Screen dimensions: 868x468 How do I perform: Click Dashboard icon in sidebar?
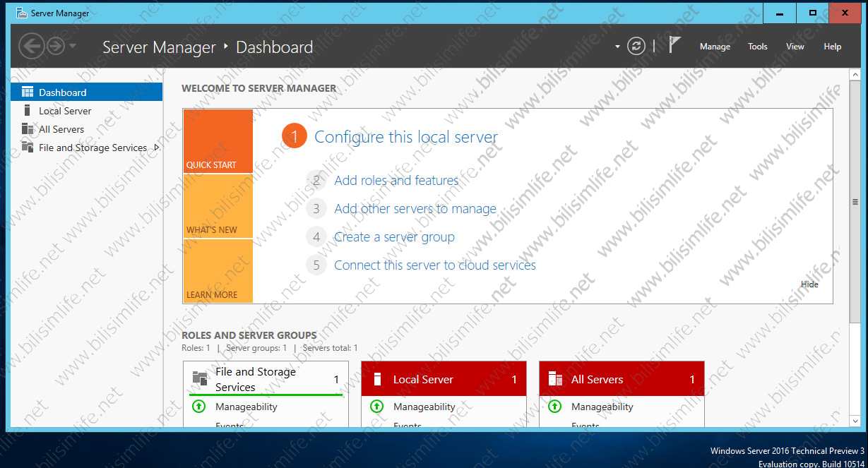pyautogui.click(x=28, y=92)
